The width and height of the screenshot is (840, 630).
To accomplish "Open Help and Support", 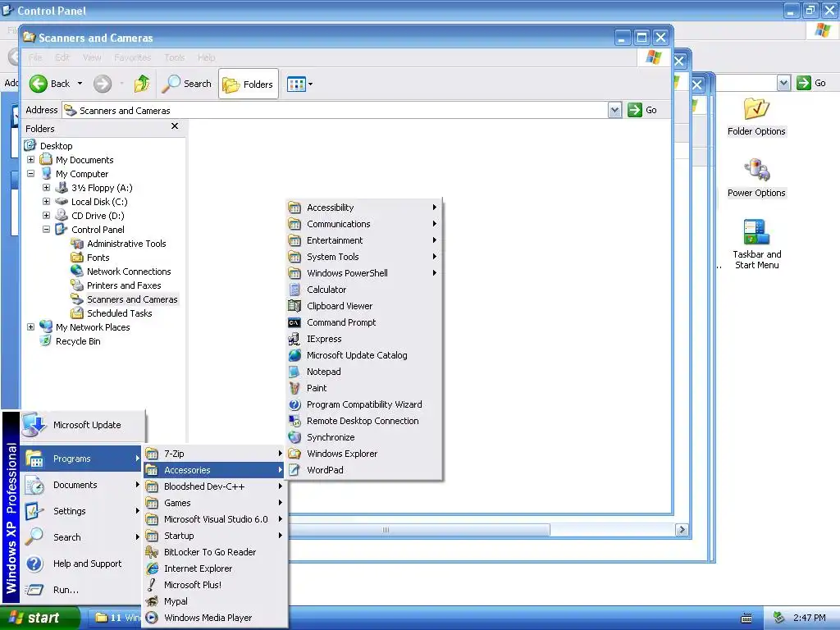I will click(x=81, y=564).
